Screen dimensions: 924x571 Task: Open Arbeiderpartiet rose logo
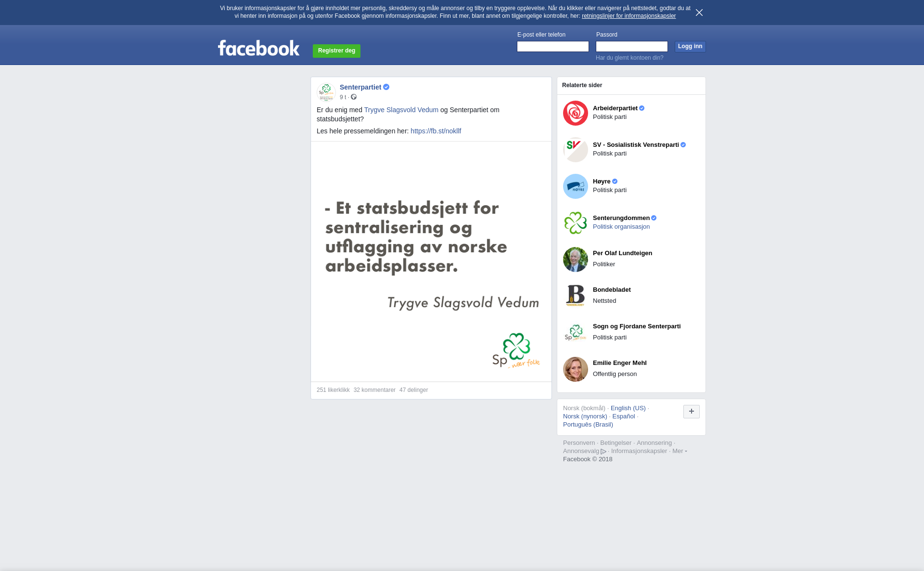(576, 113)
